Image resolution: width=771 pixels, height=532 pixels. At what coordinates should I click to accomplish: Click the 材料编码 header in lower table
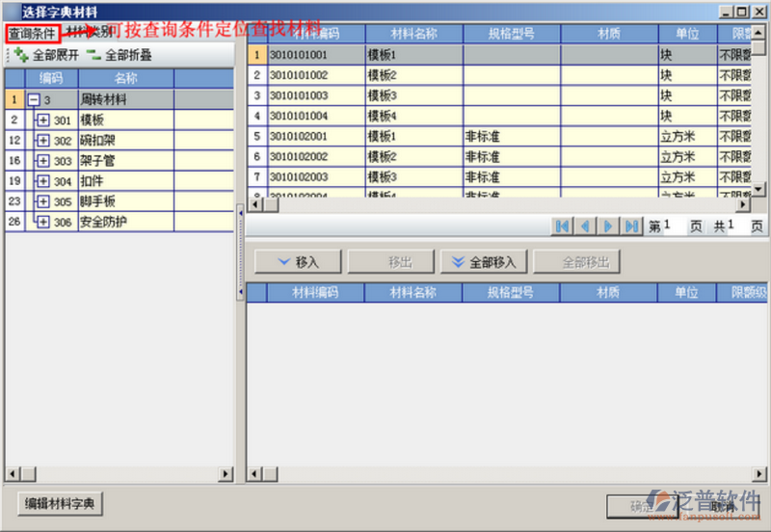[315, 293]
